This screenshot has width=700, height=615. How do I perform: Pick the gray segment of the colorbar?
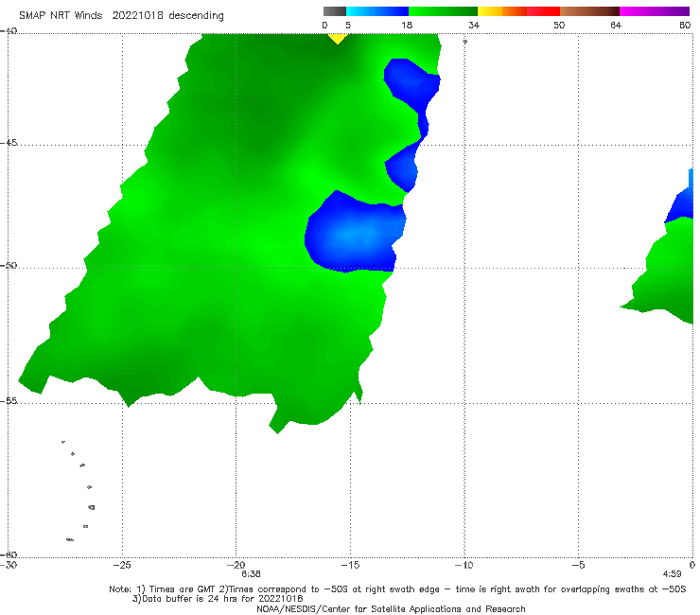pyautogui.click(x=334, y=11)
